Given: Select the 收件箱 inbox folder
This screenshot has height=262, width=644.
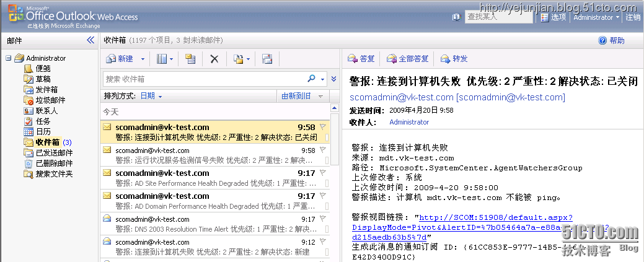Looking at the screenshot, I should 48,142.
